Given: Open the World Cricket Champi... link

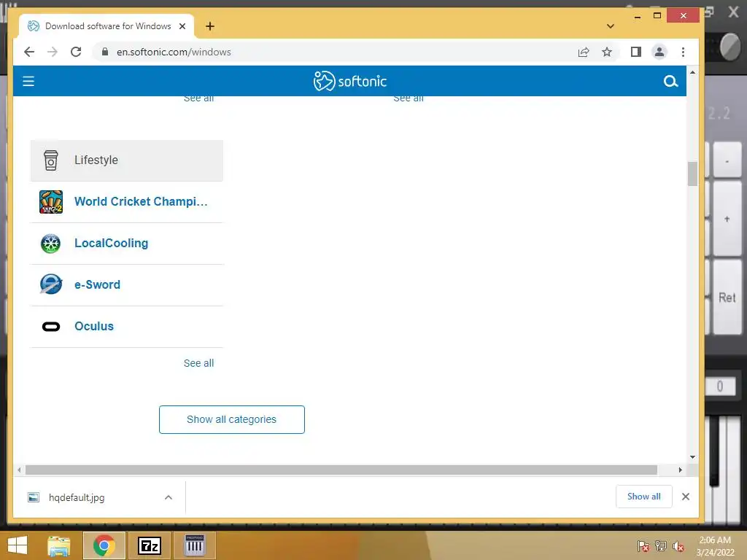Looking at the screenshot, I should point(141,201).
